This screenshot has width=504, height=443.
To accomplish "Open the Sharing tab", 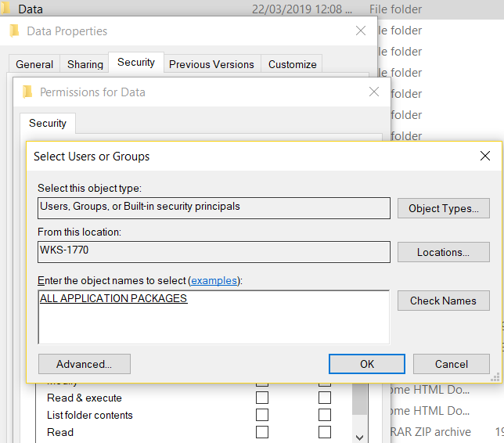I will click(x=85, y=64).
